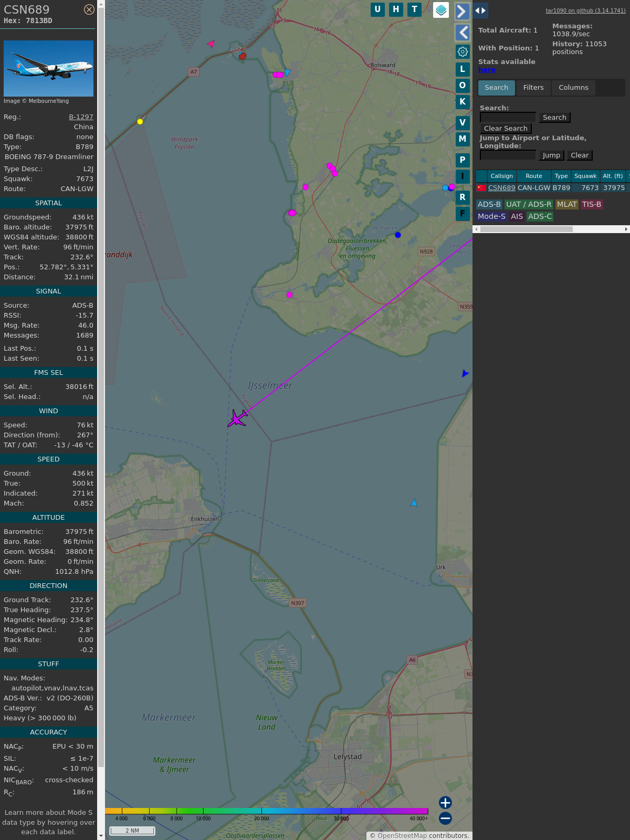Select CSN689 callsign in aircraft table
Screen dimensions: 630x840
pos(501,187)
